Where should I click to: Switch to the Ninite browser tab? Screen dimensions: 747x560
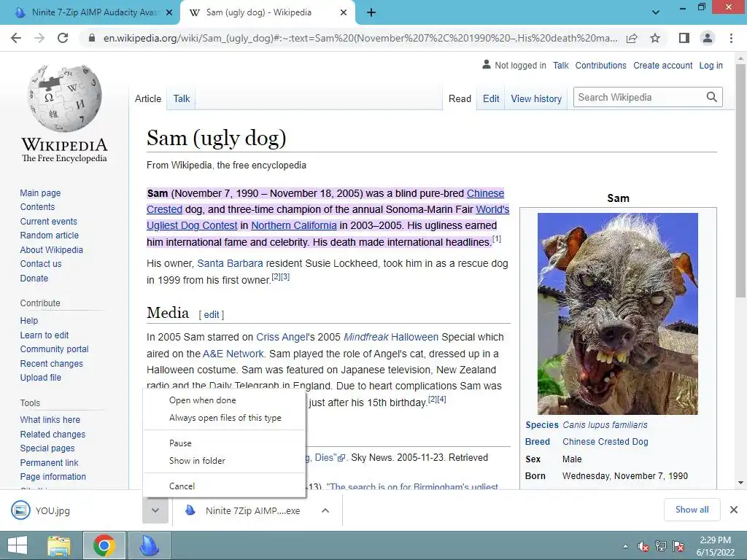point(90,13)
